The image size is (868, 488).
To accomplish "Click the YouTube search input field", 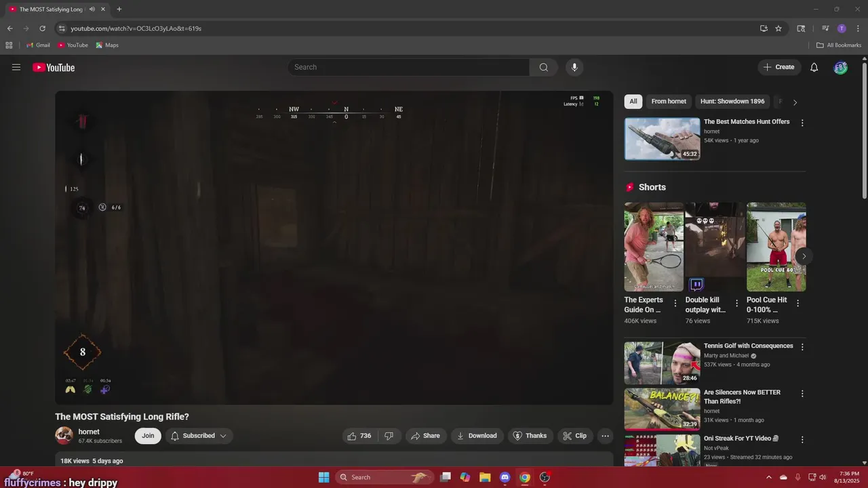I will coord(409,67).
